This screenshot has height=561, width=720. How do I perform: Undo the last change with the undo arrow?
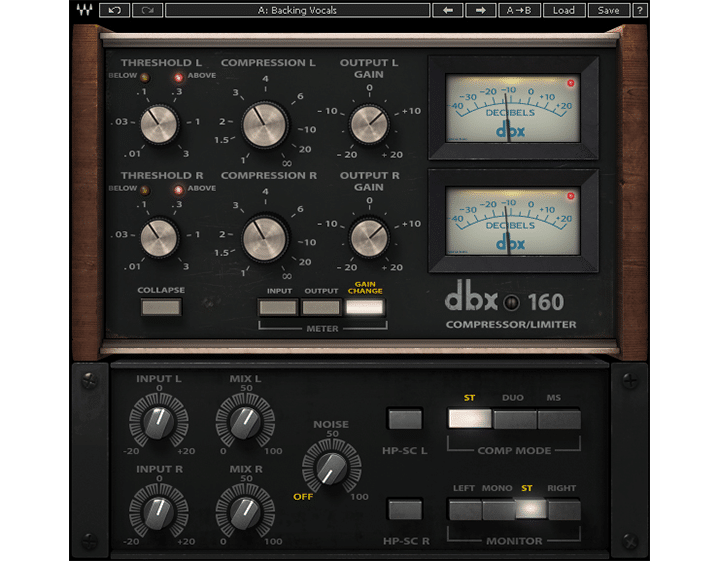click(114, 10)
